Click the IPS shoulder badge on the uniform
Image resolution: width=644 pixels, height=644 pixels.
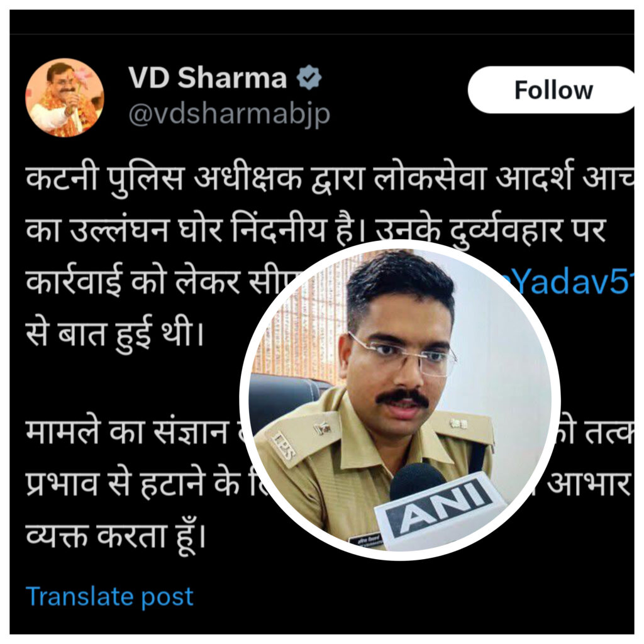(284, 447)
